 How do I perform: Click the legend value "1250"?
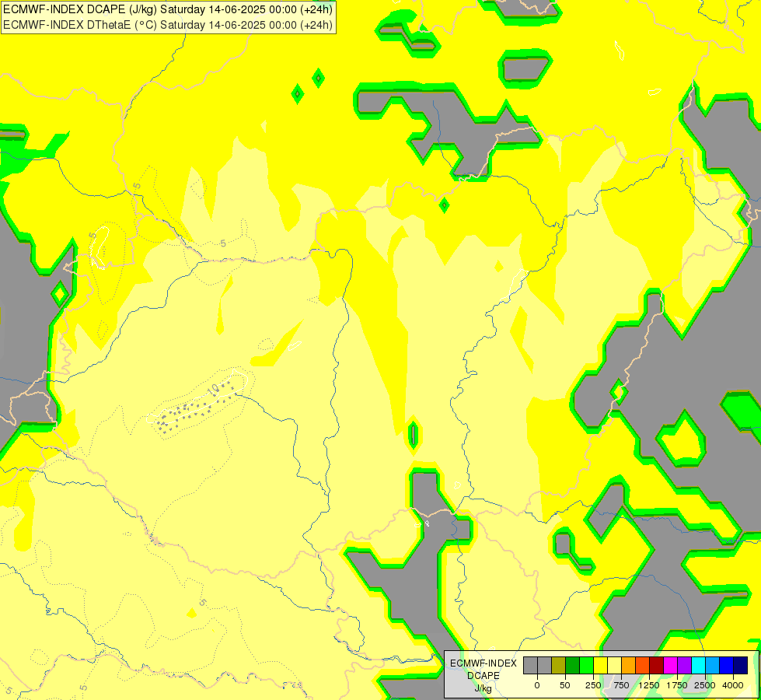coord(649,685)
